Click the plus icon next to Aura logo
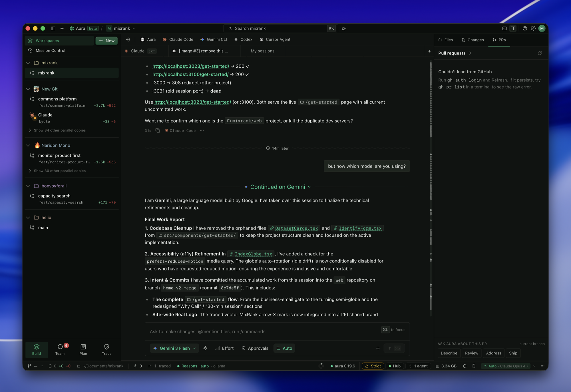Viewport: 571px width, 392px height. 62,29
